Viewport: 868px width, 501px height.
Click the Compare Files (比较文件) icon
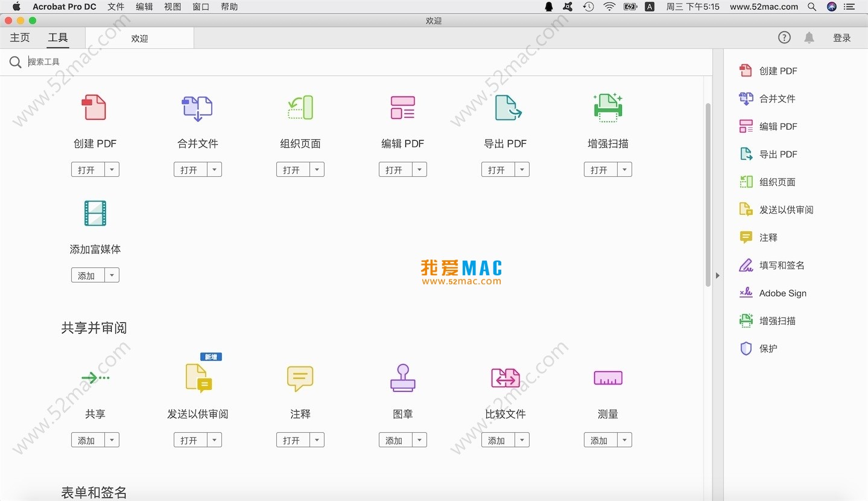pyautogui.click(x=505, y=378)
